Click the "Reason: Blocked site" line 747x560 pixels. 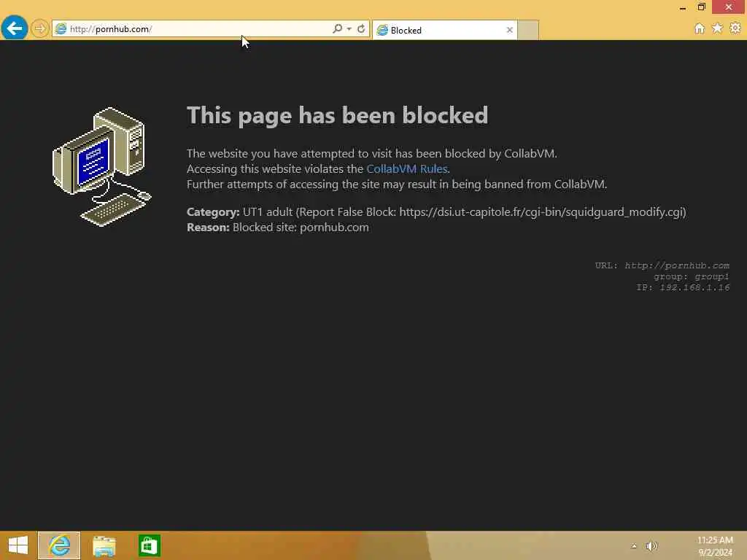278,227
